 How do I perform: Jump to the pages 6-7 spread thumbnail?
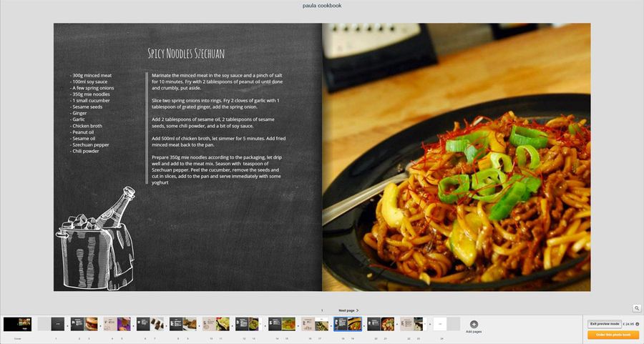150,324
